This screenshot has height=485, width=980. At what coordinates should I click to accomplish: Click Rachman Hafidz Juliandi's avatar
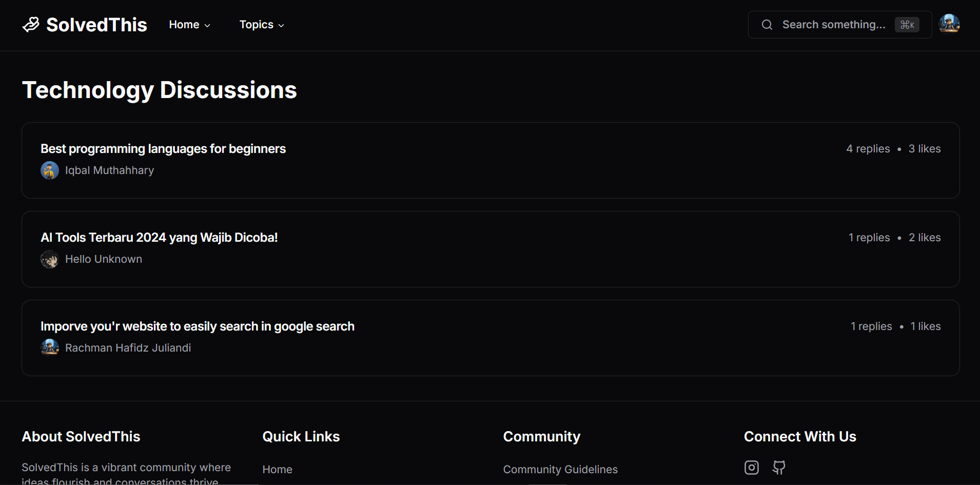[50, 348]
